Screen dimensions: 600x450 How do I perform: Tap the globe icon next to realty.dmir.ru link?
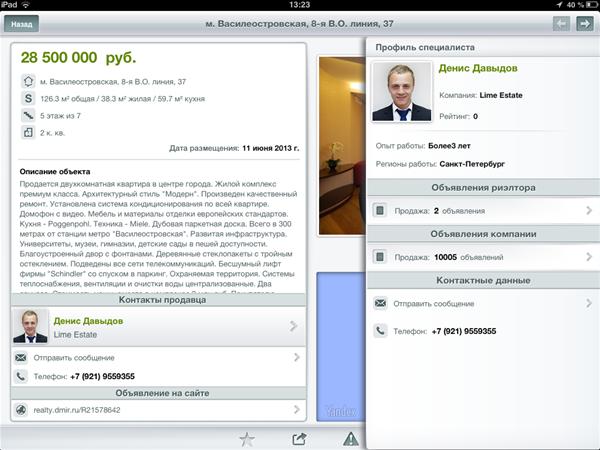coord(21,410)
